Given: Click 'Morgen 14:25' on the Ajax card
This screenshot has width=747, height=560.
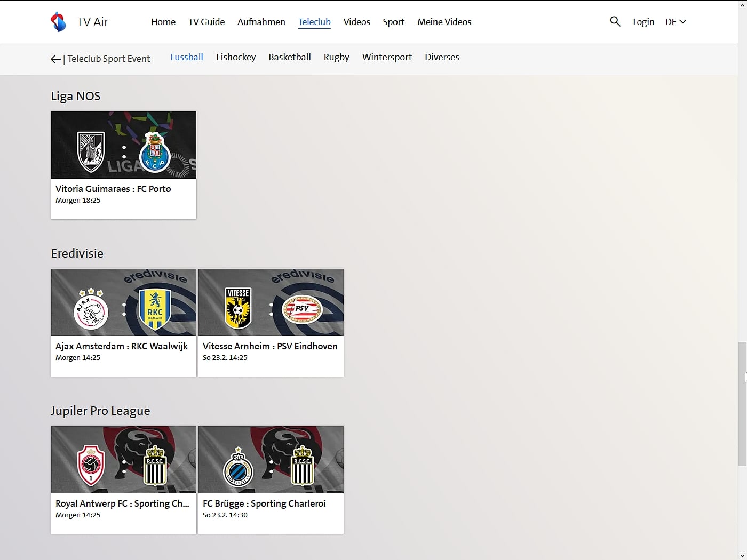Looking at the screenshot, I should click(x=78, y=358).
